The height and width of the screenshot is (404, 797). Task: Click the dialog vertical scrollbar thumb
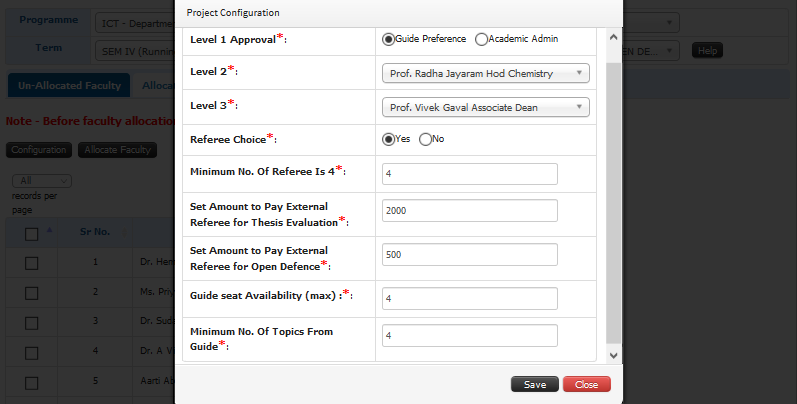614,203
